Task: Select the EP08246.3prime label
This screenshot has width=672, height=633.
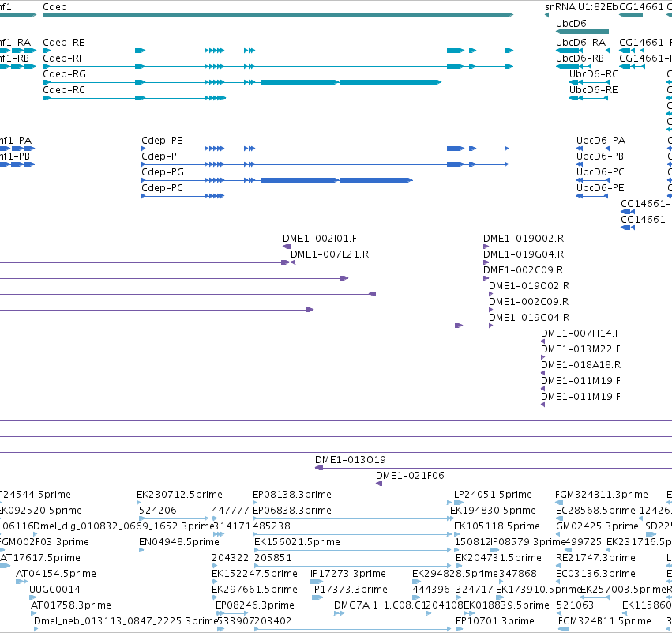Action: [x=254, y=605]
